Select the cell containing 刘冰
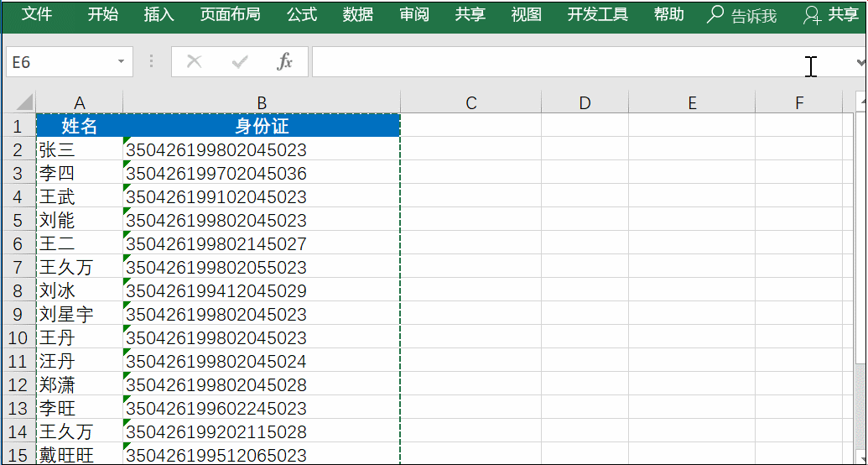The width and height of the screenshot is (868, 465). tap(79, 290)
